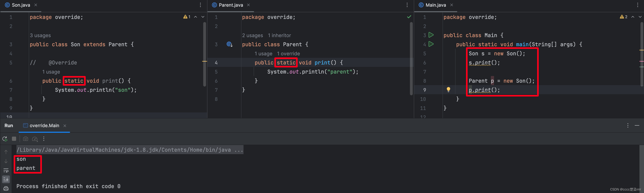Toggle soft-wrap in console

[6, 170]
